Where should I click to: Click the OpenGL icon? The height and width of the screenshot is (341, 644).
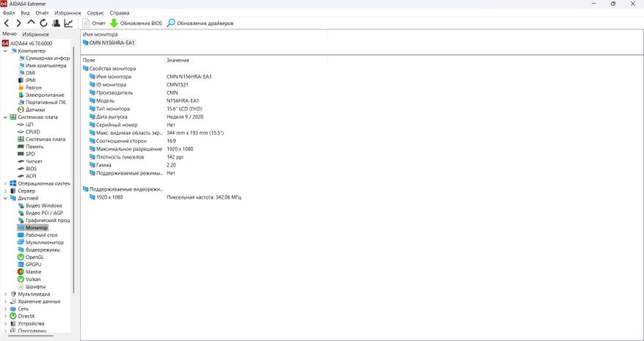point(21,257)
